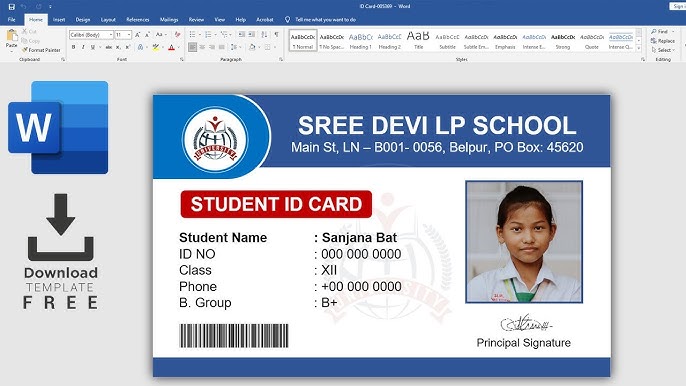Switch to the Design tab
686x386 pixels.
(x=83, y=19)
